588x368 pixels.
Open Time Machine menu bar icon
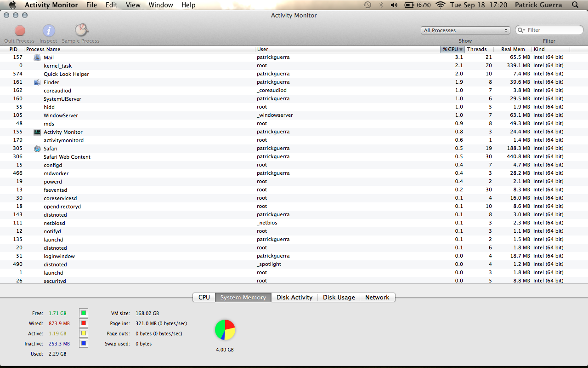click(367, 5)
